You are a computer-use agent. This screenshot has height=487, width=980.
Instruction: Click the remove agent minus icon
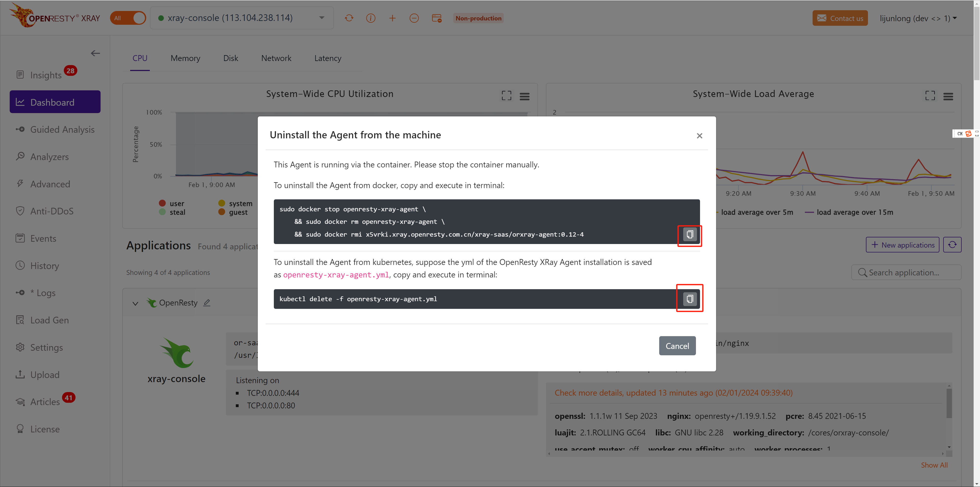click(414, 18)
